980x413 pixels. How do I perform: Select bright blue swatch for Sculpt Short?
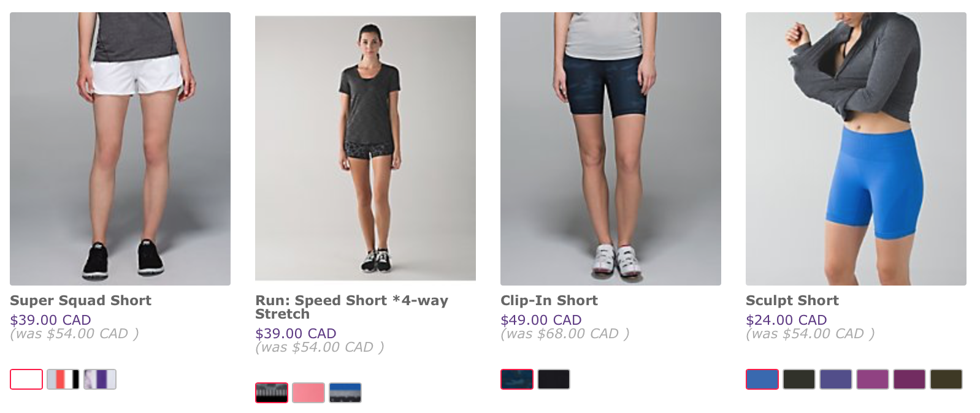click(762, 379)
